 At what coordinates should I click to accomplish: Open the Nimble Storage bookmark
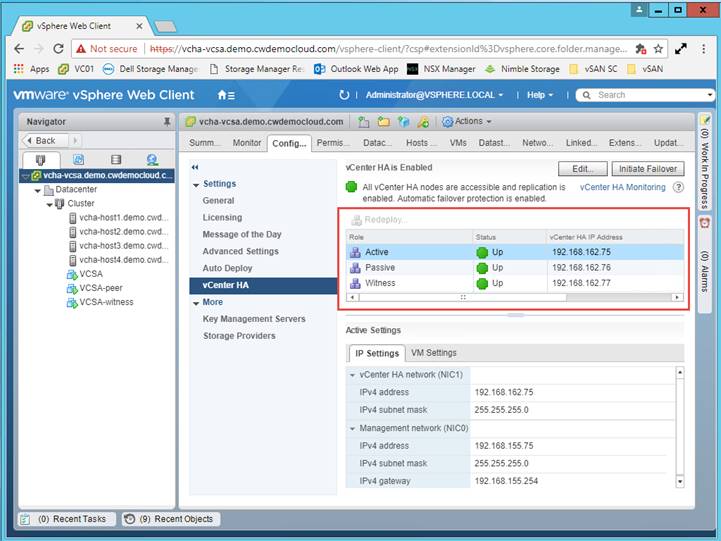[x=522, y=69]
